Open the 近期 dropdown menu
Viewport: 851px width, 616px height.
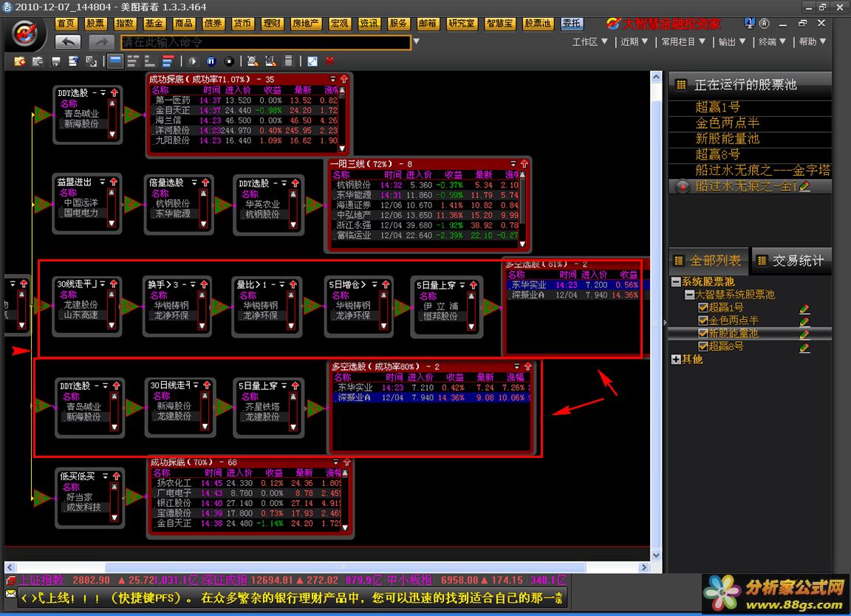[634, 42]
